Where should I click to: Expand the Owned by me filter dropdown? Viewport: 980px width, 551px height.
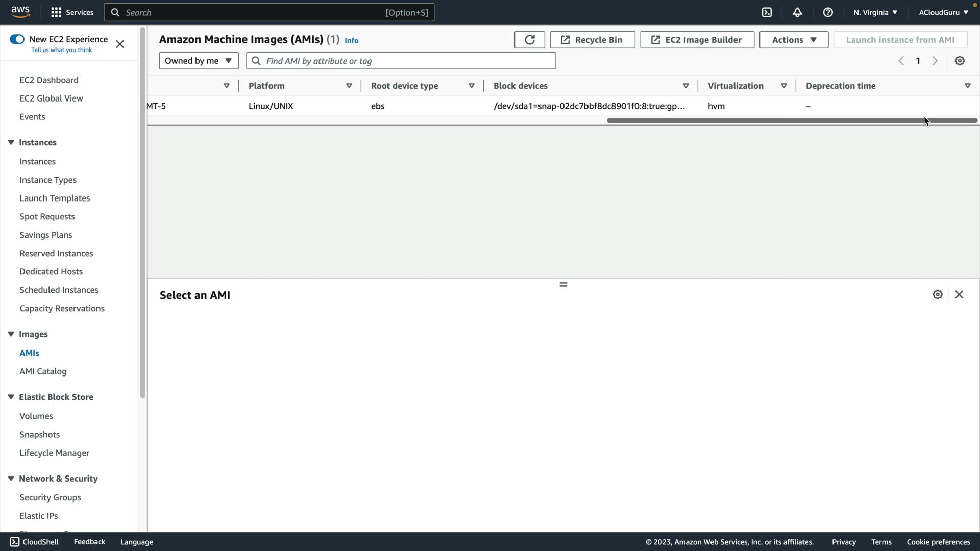199,61
